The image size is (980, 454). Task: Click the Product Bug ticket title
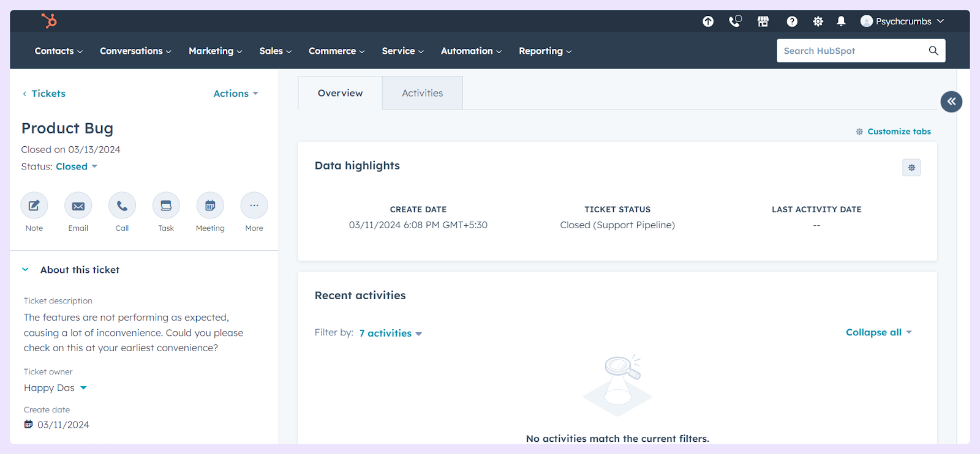(x=67, y=128)
